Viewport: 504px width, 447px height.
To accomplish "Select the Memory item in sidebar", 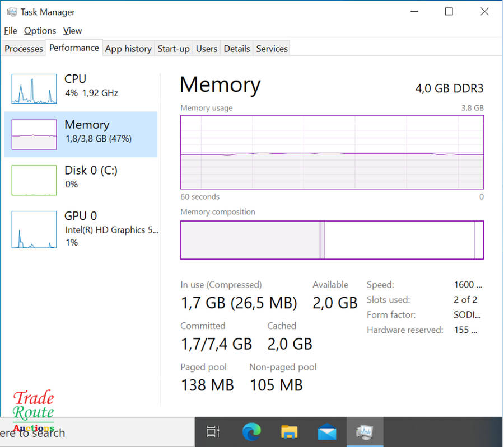I will (x=81, y=134).
